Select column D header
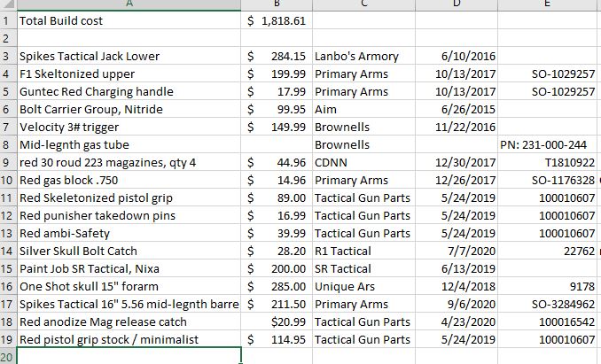This screenshot has width=601, height=364. tap(457, 5)
